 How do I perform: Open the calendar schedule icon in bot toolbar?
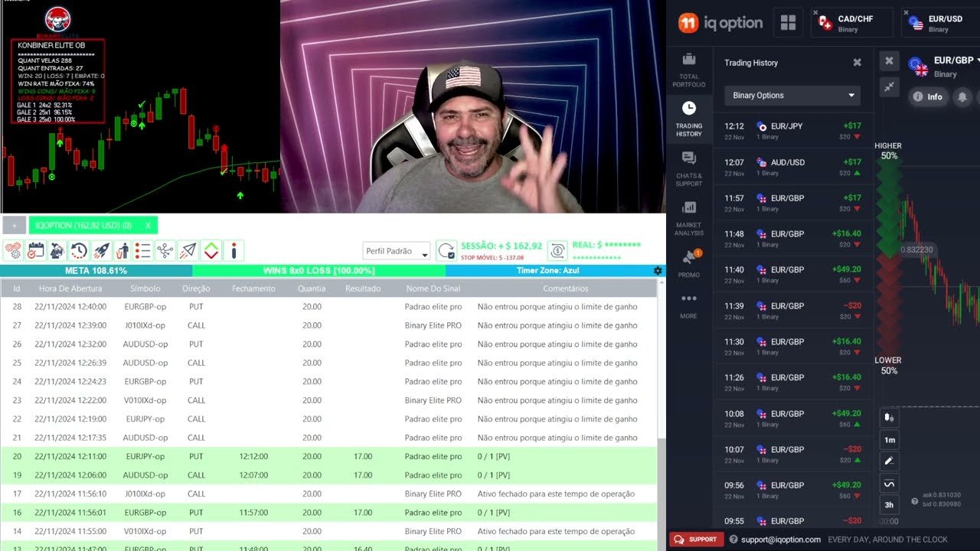[x=35, y=250]
